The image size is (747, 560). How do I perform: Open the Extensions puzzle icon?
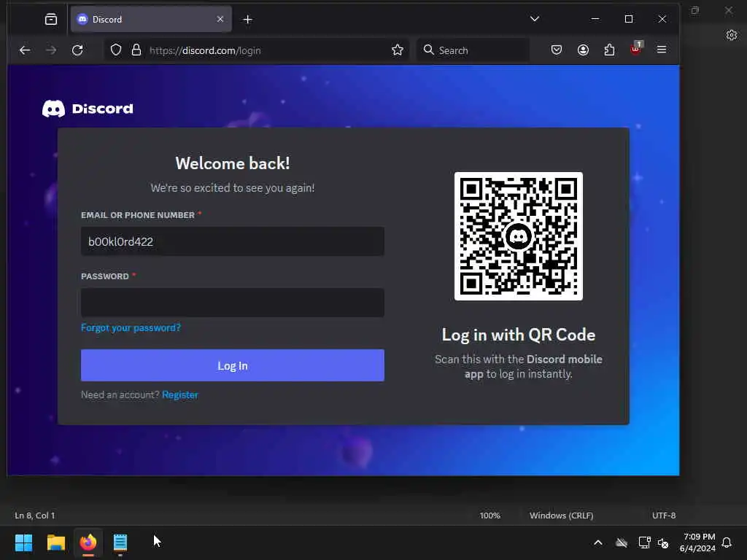click(609, 50)
